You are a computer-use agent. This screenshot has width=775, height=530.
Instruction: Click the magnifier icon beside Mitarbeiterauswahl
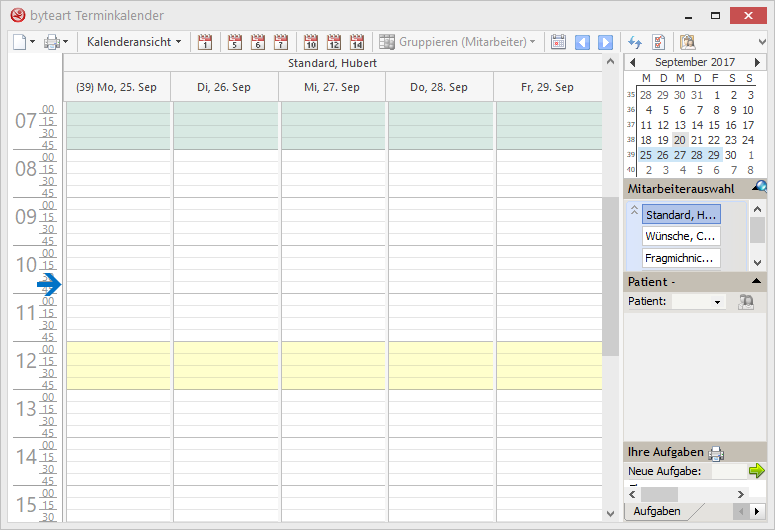pyautogui.click(x=760, y=187)
